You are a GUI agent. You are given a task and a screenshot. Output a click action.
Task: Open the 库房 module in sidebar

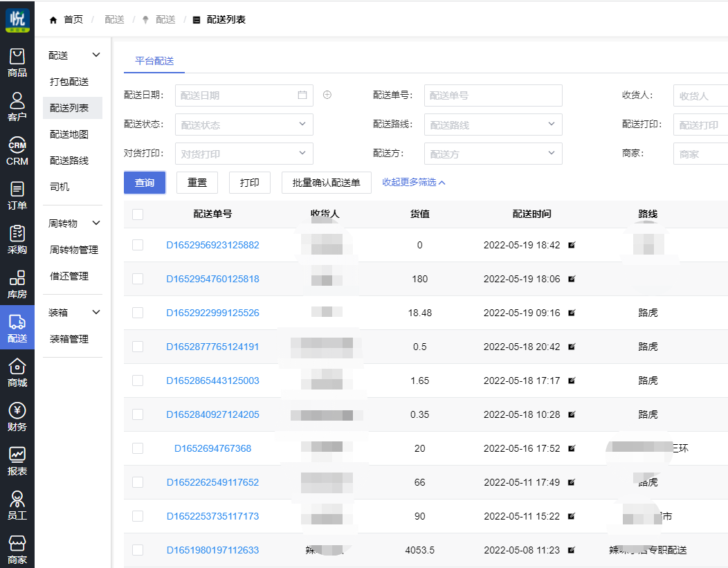coord(17,284)
